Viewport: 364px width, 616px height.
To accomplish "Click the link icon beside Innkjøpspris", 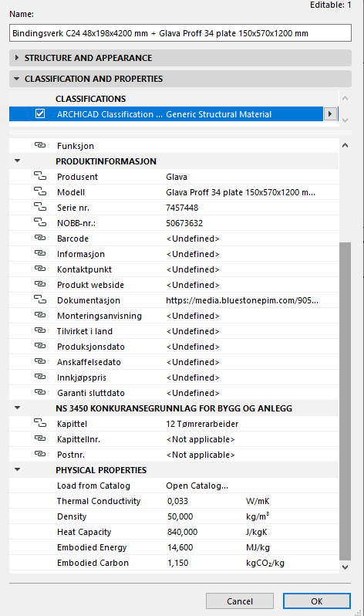I will [x=39, y=377].
